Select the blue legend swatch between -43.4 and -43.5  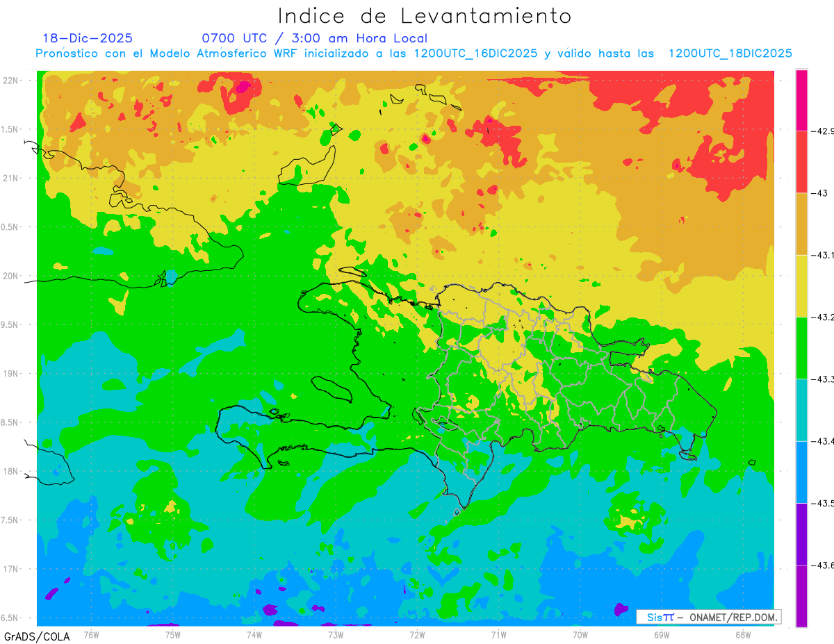point(801,472)
